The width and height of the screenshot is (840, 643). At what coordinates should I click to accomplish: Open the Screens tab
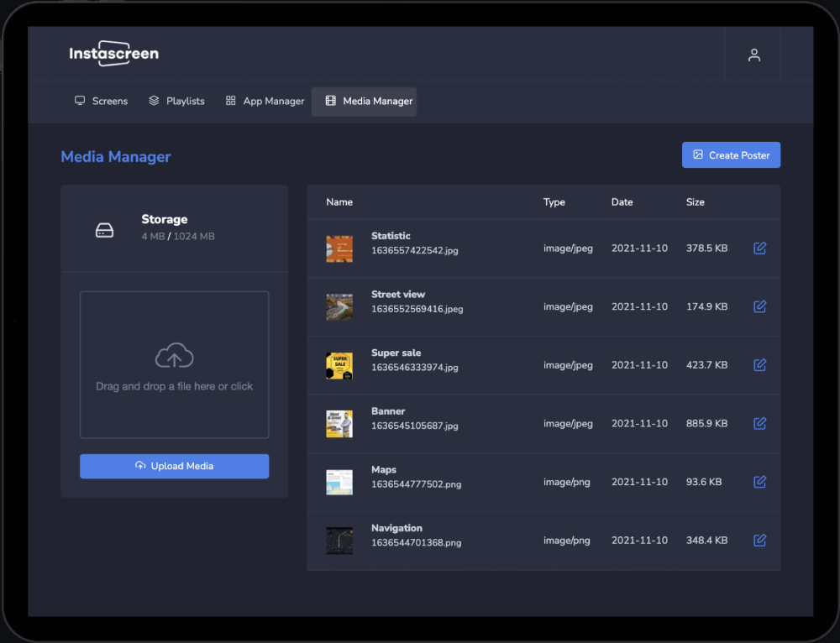click(101, 102)
